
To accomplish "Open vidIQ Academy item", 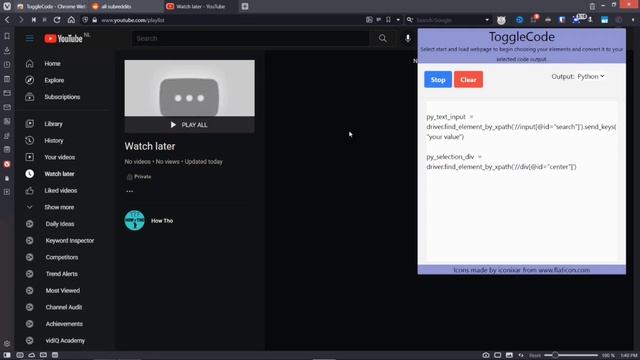I will [x=65, y=341].
